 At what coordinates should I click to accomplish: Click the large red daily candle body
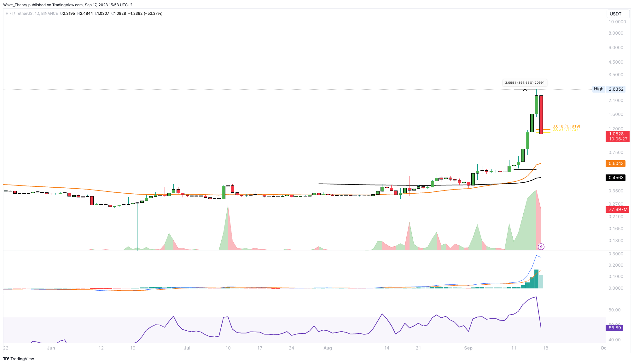pyautogui.click(x=541, y=114)
